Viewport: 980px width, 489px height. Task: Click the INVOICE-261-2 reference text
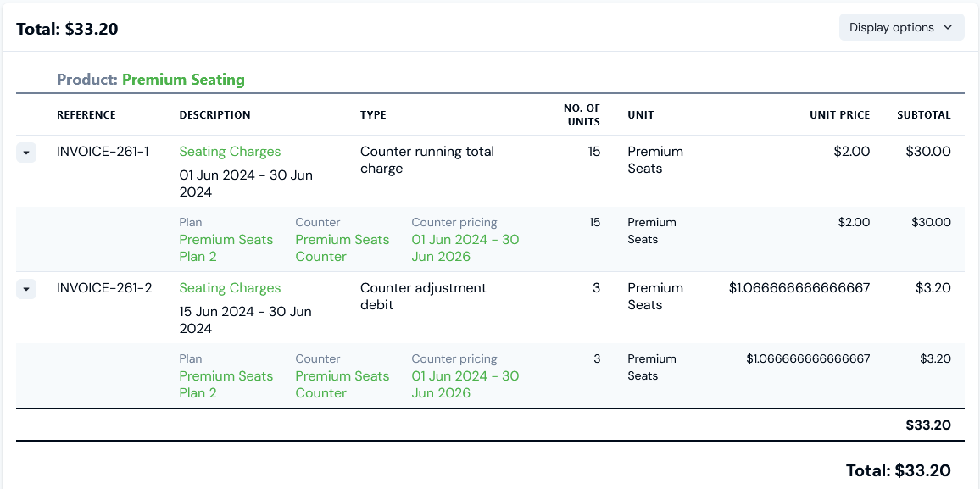[104, 288]
